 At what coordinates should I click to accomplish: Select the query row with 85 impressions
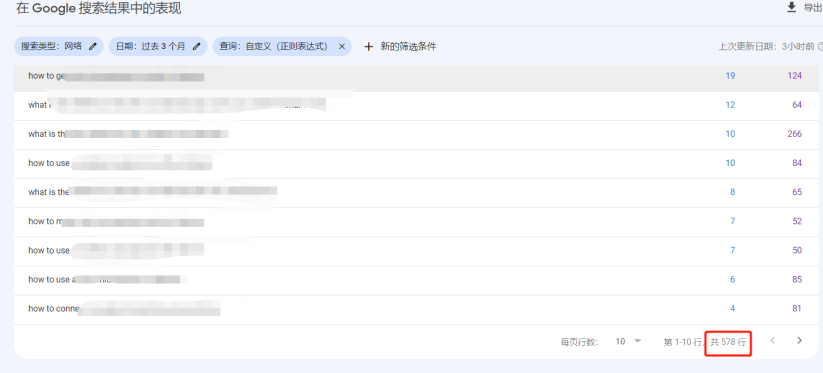[x=416, y=280]
